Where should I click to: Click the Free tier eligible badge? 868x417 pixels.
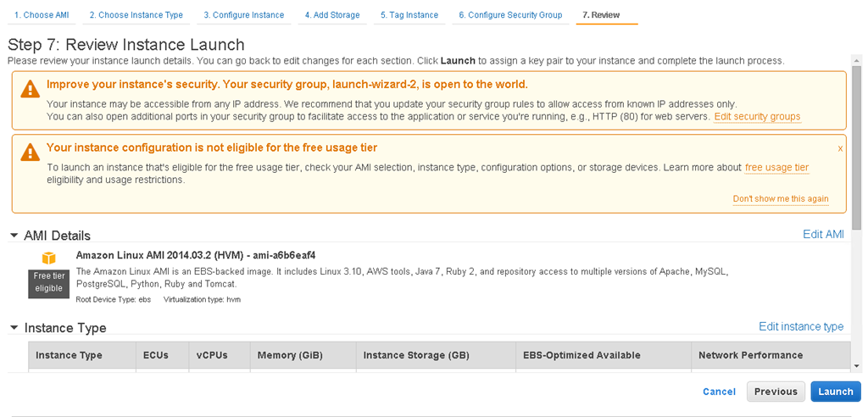tap(48, 282)
